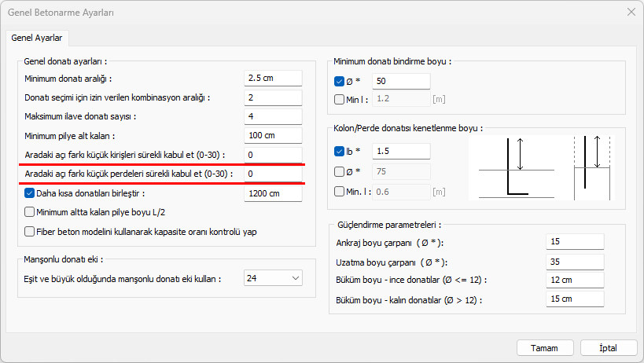Click the Maksimum ilave donatı sayısı field
This screenshot has height=363, width=644.
point(273,117)
